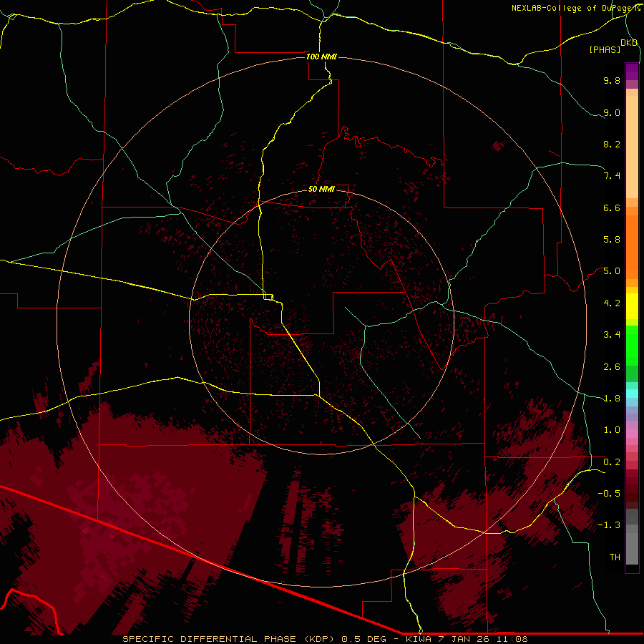
Task: Click the 2.6 color scale value
Action: click(612, 367)
